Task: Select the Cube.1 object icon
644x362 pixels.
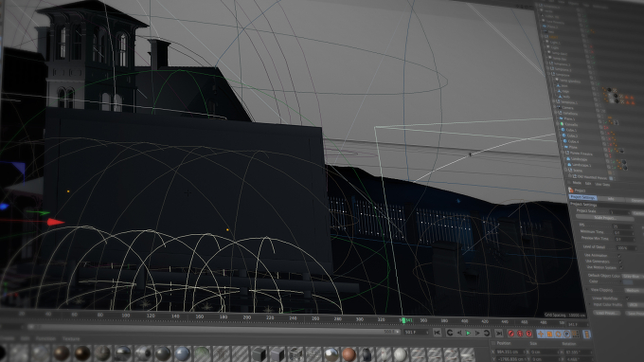Action: (563, 130)
